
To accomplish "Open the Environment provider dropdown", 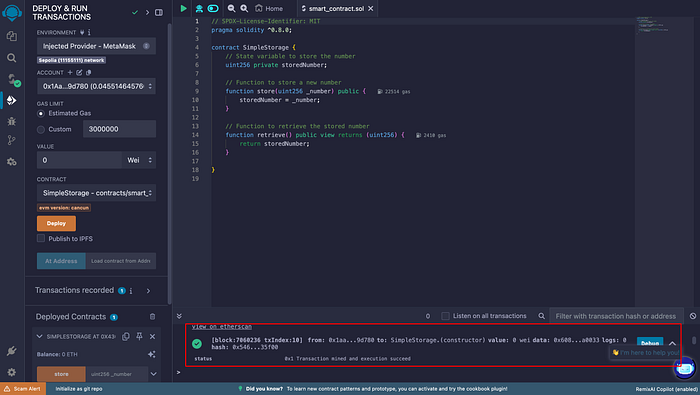I will [96, 46].
